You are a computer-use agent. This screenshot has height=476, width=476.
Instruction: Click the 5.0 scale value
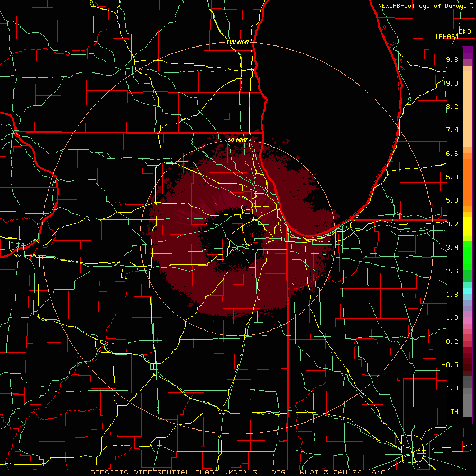coord(452,200)
